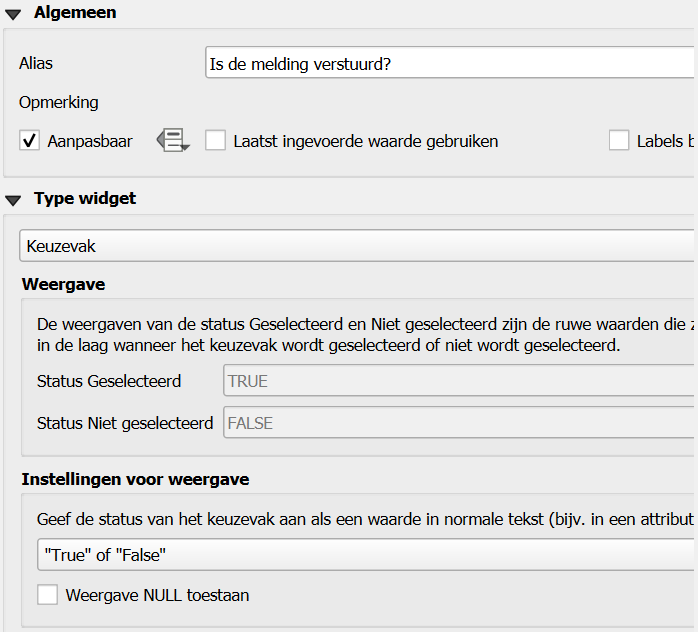Enable Weergave NULL toestaan checkbox
Image resolution: width=698 pixels, height=632 pixels.
click(x=48, y=595)
